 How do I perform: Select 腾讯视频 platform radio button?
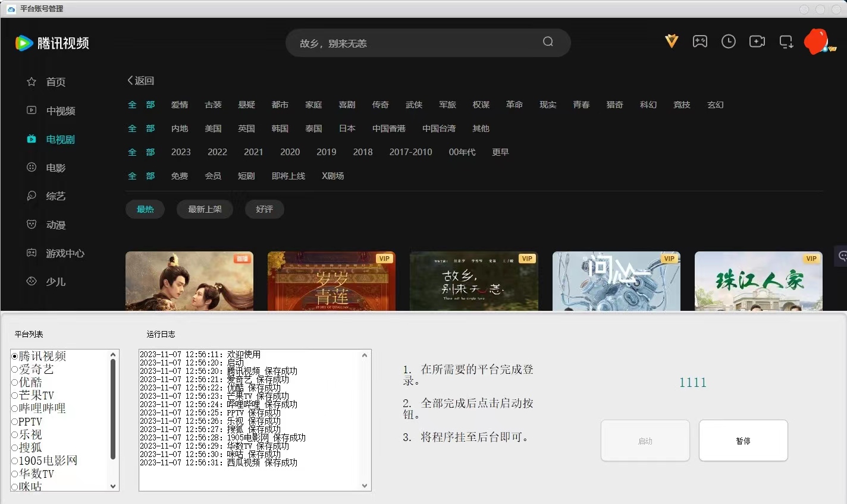[15, 356]
